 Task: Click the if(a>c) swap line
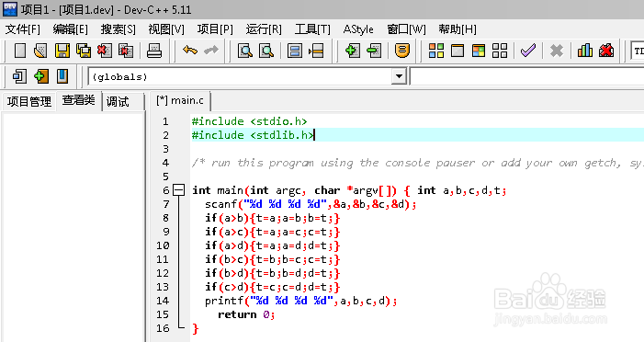click(x=273, y=232)
